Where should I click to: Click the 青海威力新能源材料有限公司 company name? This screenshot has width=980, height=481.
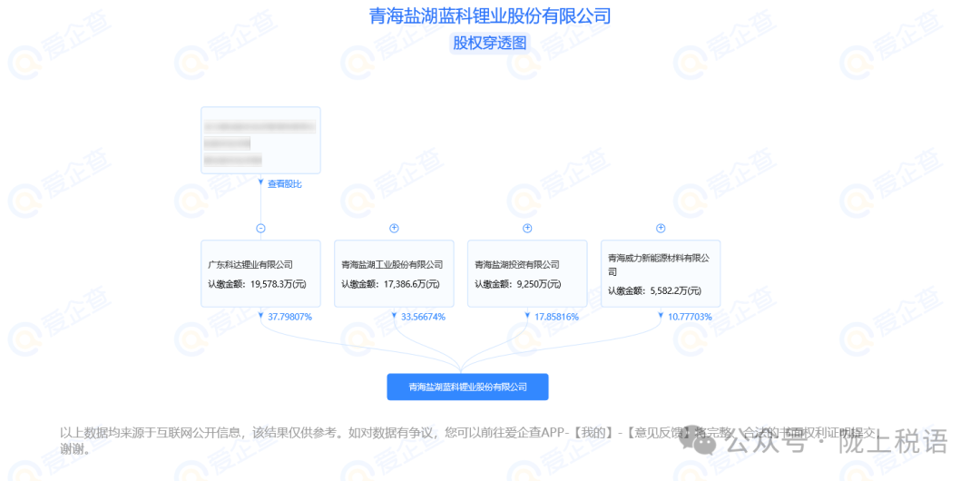[x=658, y=264]
